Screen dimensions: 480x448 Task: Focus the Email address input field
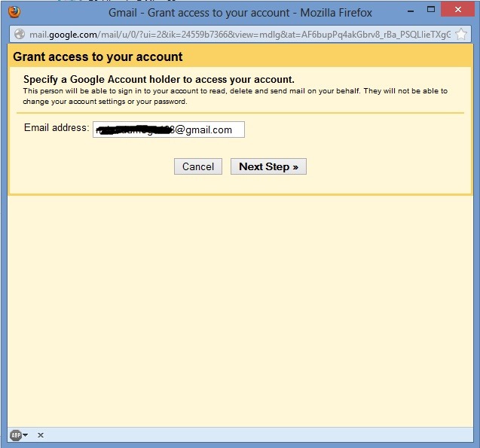pyautogui.click(x=169, y=130)
